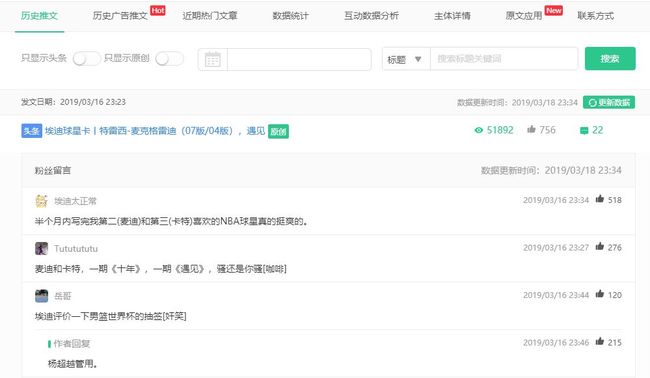The height and width of the screenshot is (378, 650).
Task: Open the 近期热门文章 tab
Action: (x=210, y=16)
